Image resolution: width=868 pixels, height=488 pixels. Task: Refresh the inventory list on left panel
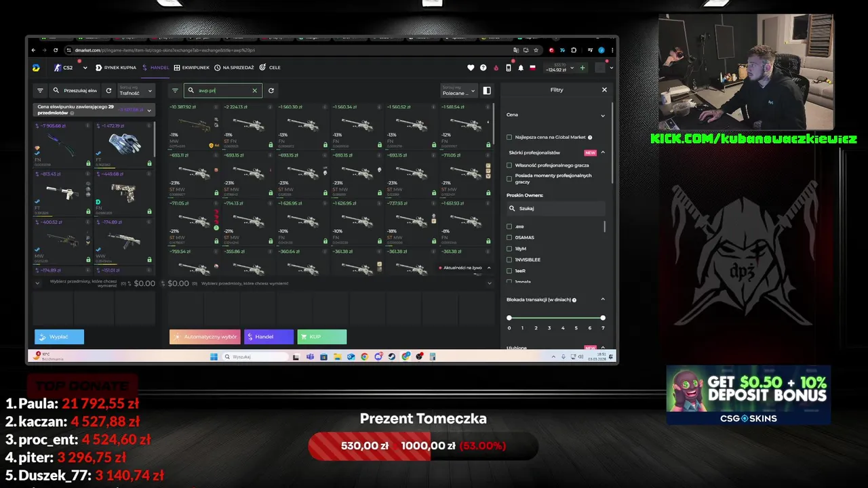[108, 90]
